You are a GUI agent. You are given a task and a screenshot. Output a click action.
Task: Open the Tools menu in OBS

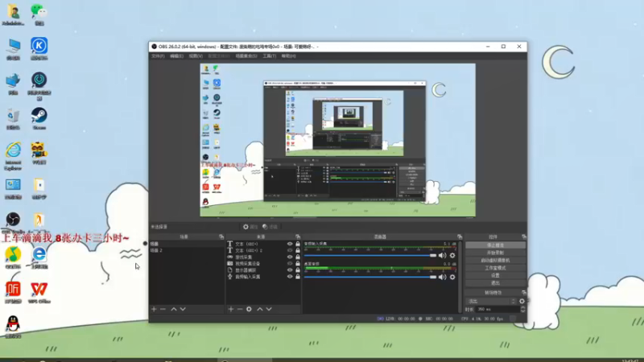[270, 56]
